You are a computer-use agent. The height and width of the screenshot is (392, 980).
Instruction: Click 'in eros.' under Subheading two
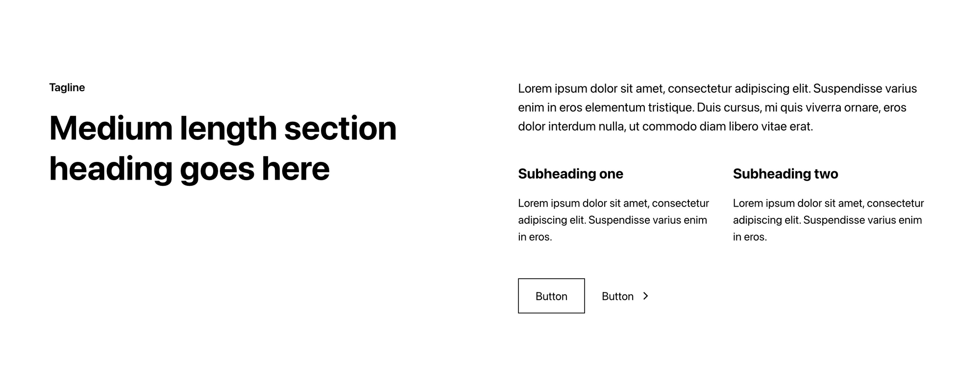tap(750, 237)
